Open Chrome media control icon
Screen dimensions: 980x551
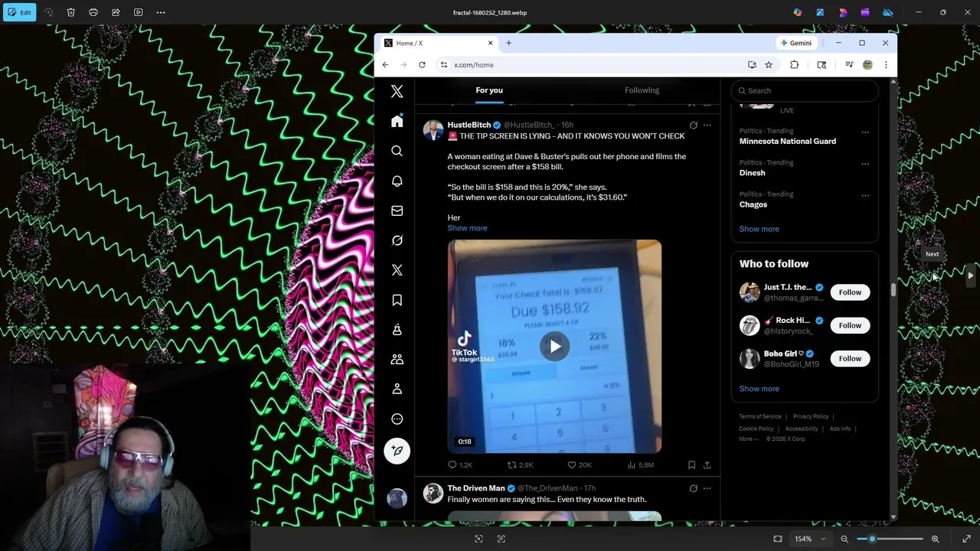pos(849,65)
